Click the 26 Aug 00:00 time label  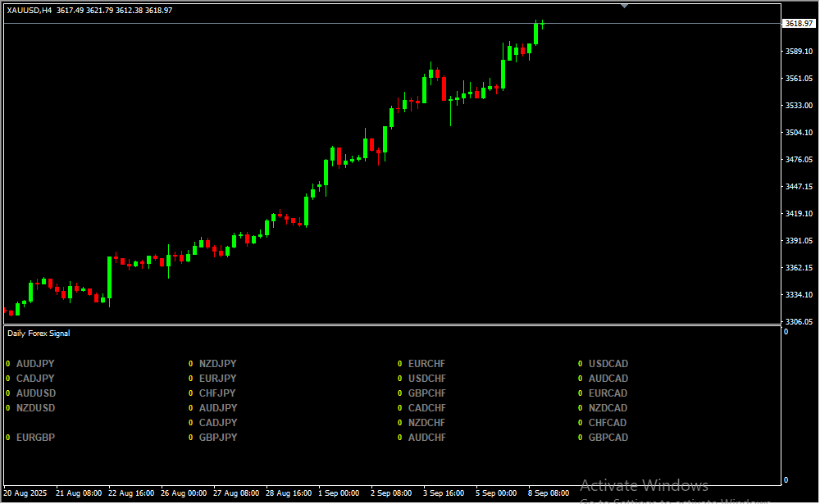pyautogui.click(x=183, y=493)
